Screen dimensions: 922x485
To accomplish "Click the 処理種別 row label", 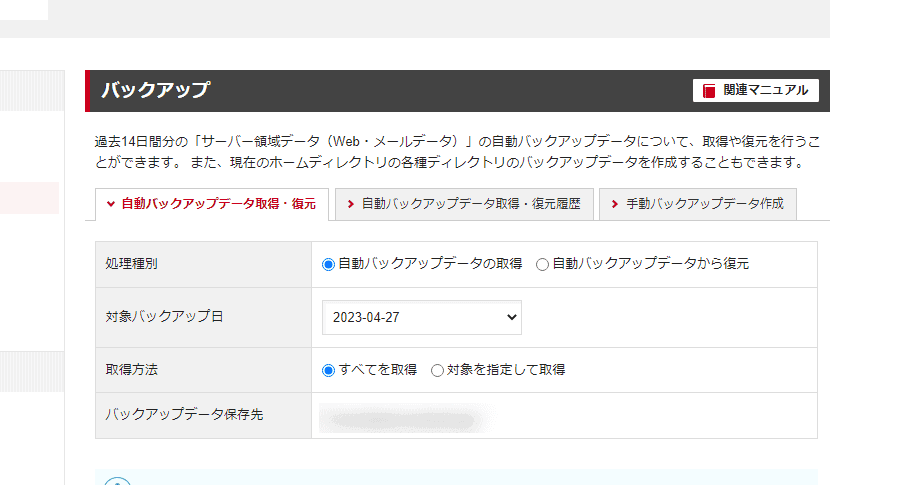I will [x=132, y=263].
